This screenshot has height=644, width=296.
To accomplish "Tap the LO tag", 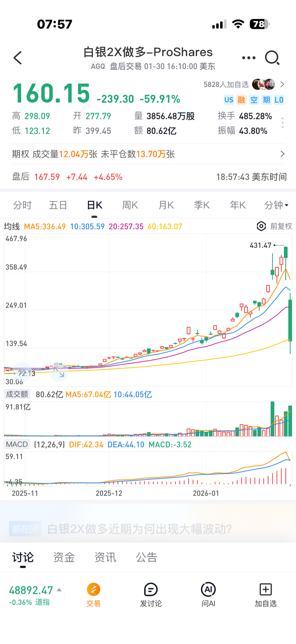I will (279, 100).
